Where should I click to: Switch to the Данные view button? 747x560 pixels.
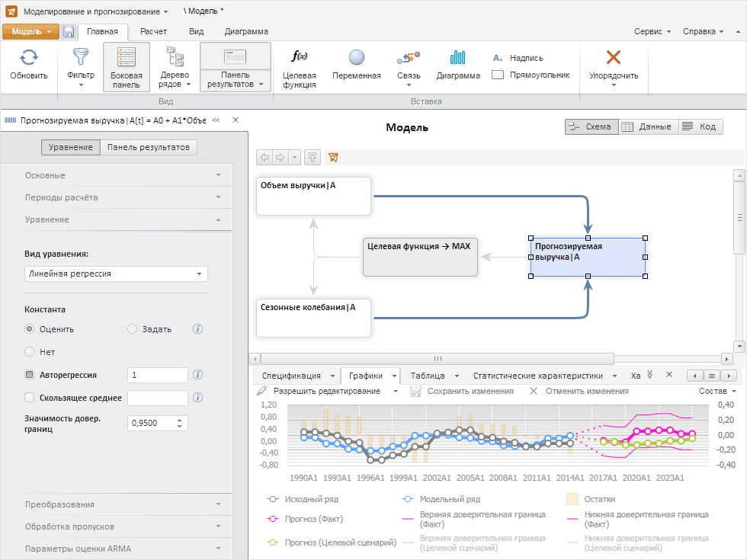[646, 126]
